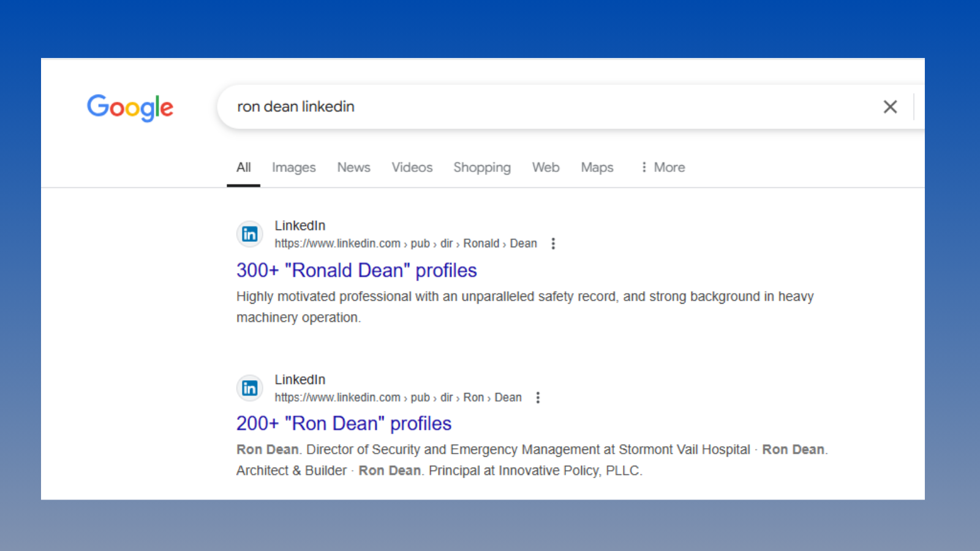Click the snippet starting with Highly motivated professional

525,307
